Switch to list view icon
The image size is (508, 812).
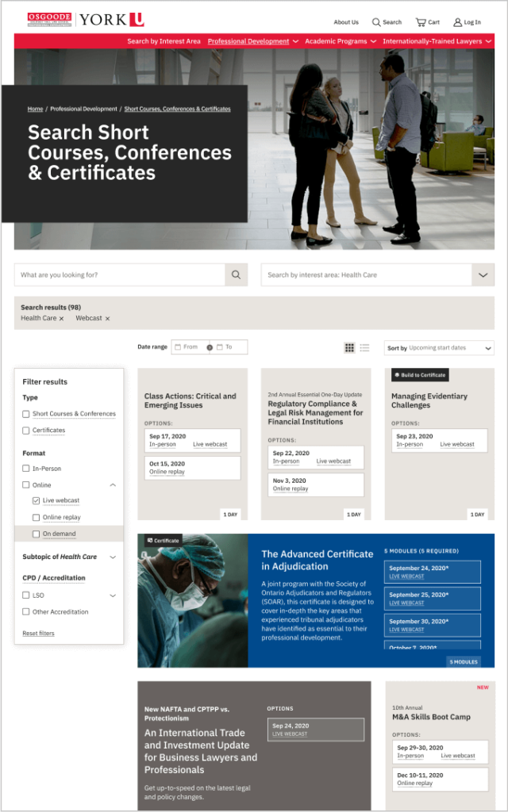click(364, 348)
